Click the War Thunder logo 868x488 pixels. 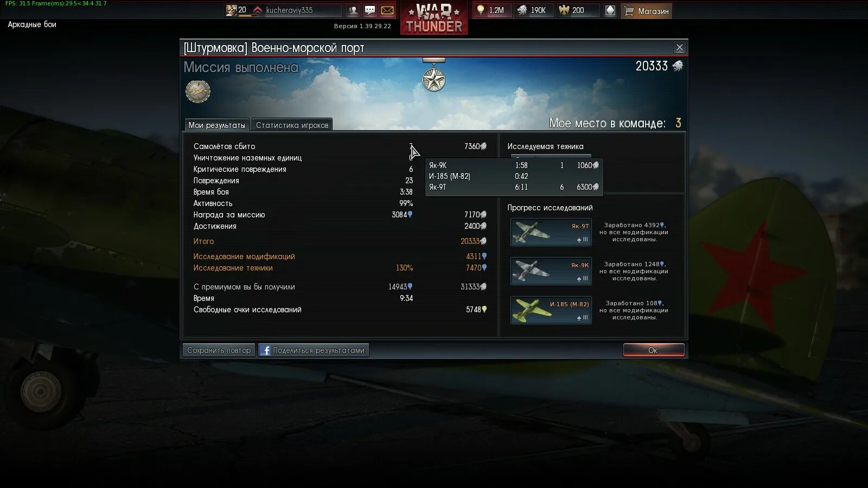tap(434, 17)
